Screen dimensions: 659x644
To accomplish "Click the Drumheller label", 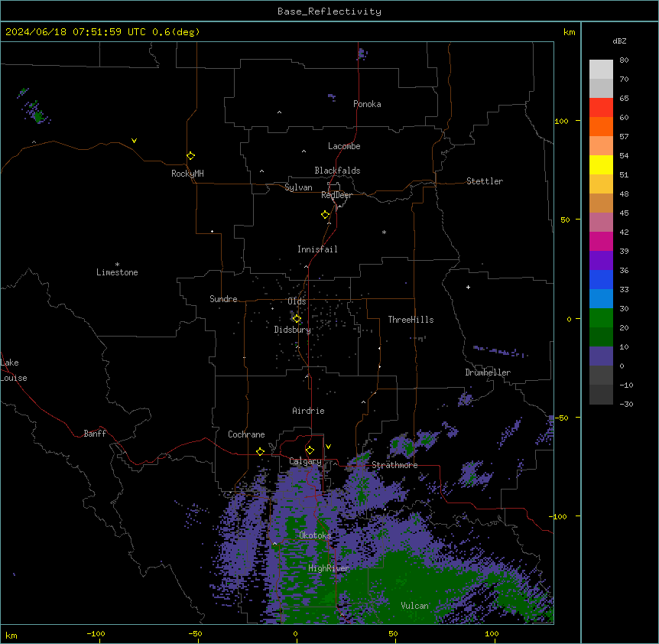I will click(x=488, y=372).
